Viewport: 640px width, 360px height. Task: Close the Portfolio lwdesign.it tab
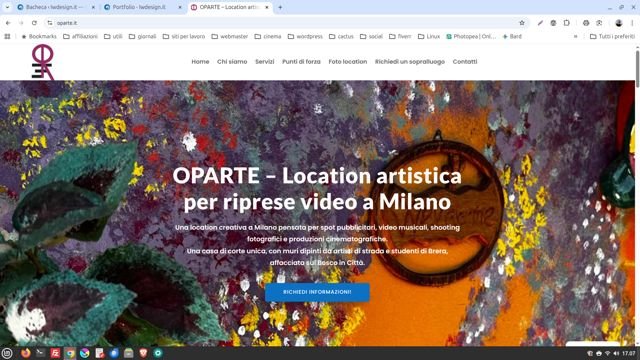coord(180,7)
